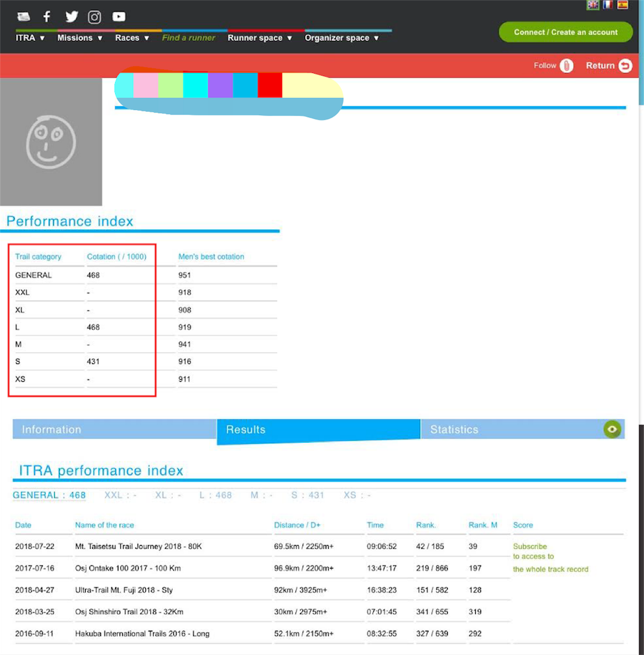This screenshot has width=644, height=655.
Task: Click the Score column header
Action: click(523, 525)
